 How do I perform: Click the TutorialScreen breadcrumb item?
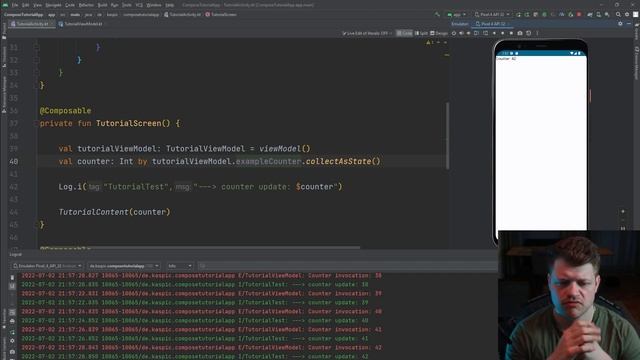click(221, 15)
